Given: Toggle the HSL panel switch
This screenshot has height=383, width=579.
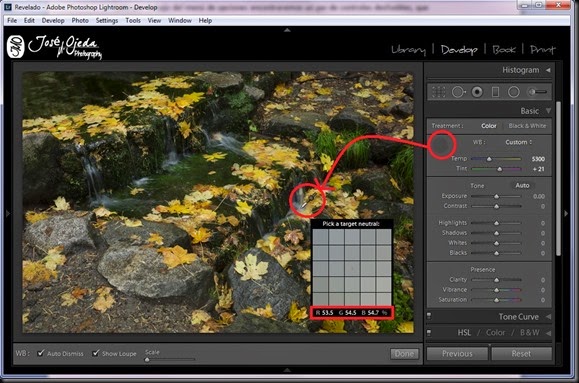Looking at the screenshot, I should point(429,333).
